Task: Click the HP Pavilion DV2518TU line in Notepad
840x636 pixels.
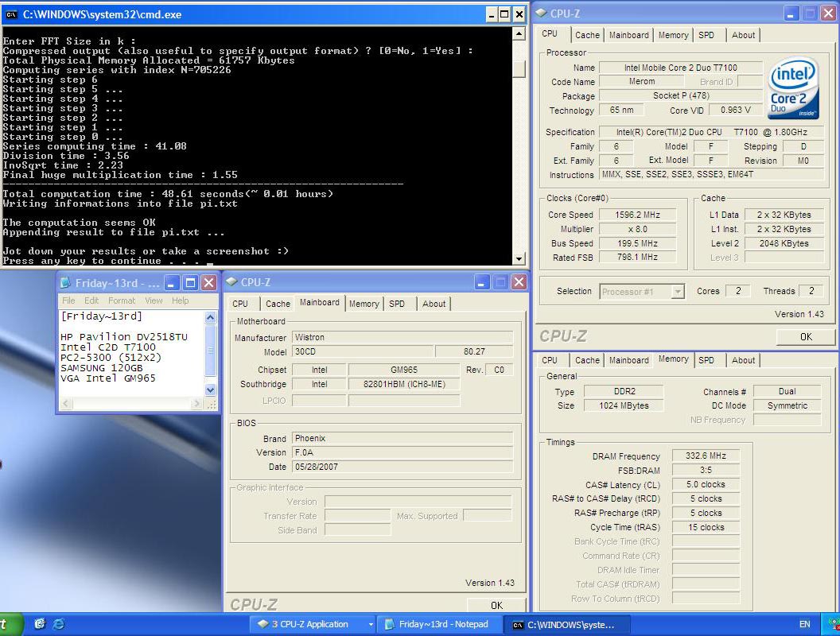Action: pos(124,337)
